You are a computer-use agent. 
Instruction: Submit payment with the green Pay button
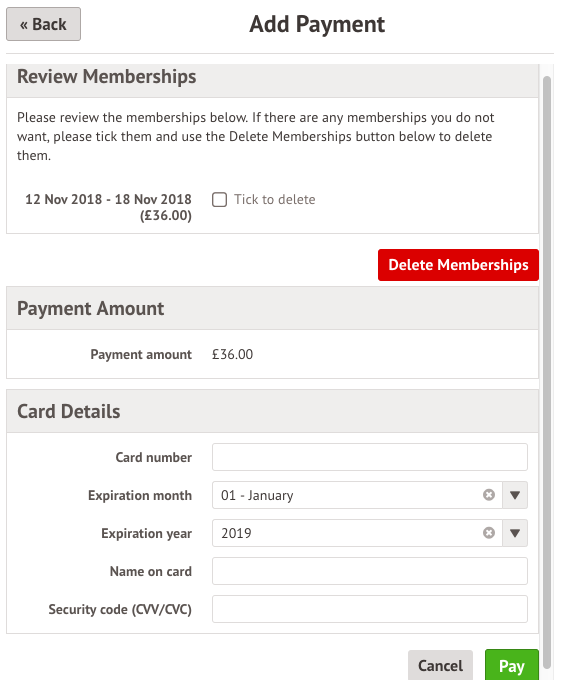[x=511, y=665]
